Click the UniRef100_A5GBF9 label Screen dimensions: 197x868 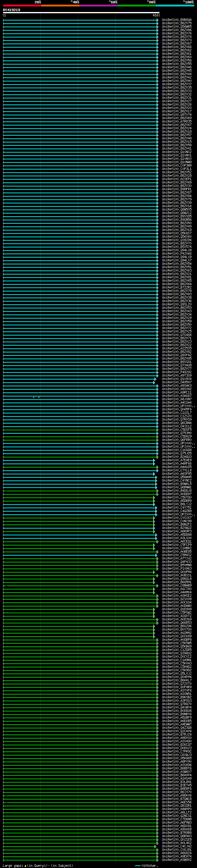pos(177,717)
